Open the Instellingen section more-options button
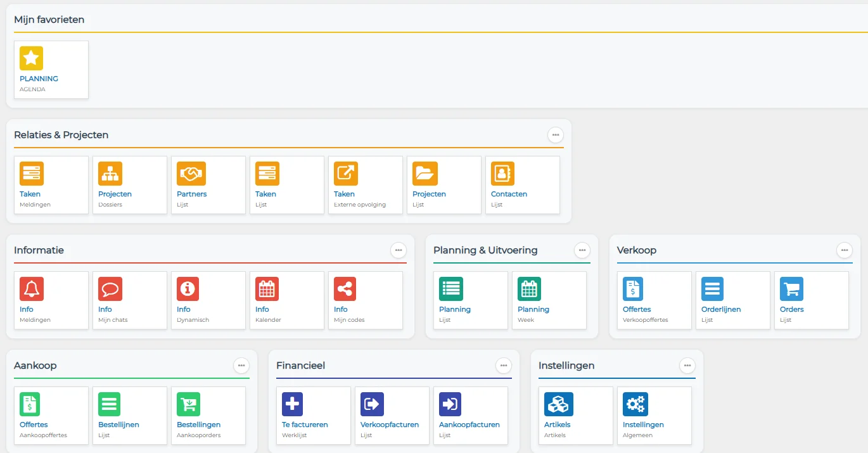 [x=687, y=366]
